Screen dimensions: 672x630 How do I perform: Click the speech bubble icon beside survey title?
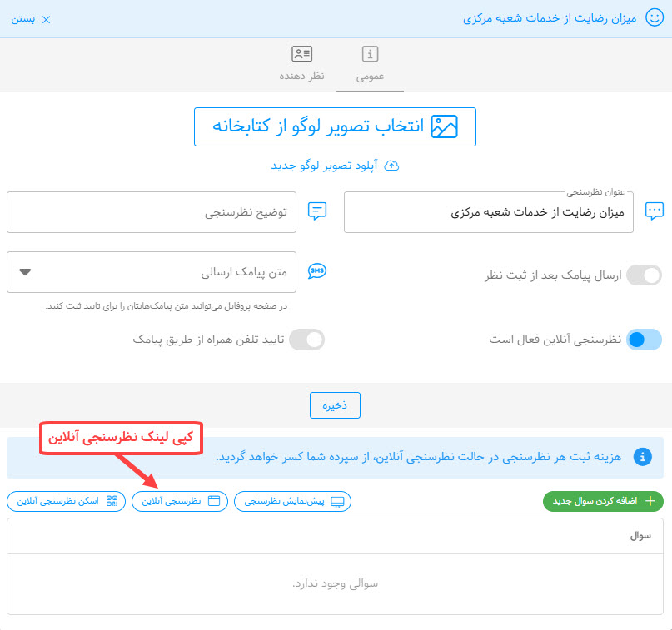(x=655, y=211)
